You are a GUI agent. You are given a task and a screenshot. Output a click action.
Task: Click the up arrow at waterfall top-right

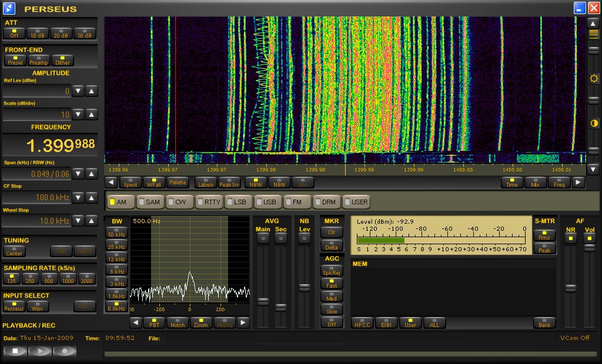593,23
